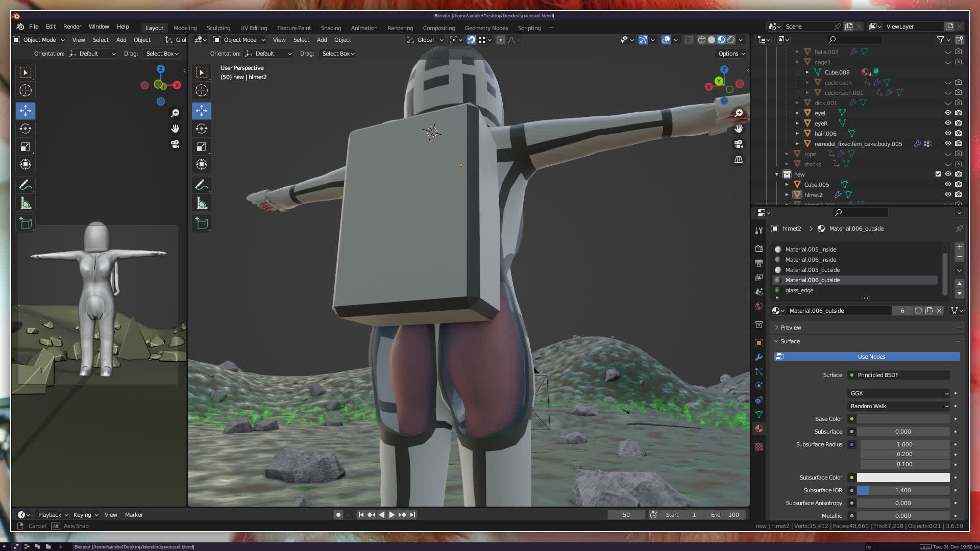Select the Scale tool in main viewport
Image resolution: width=980 pixels, height=551 pixels.
[x=202, y=147]
